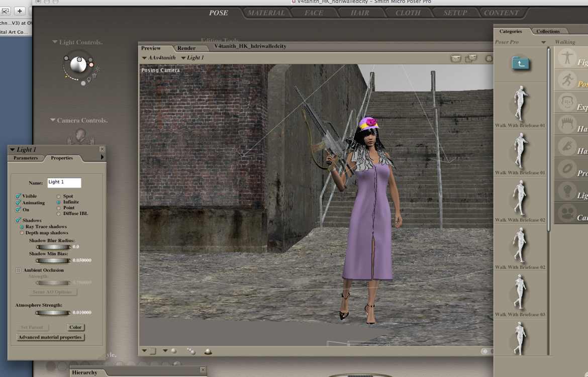Screen dimensions: 588x377
Task: Click the Advanced material properties button
Action: tap(50, 337)
